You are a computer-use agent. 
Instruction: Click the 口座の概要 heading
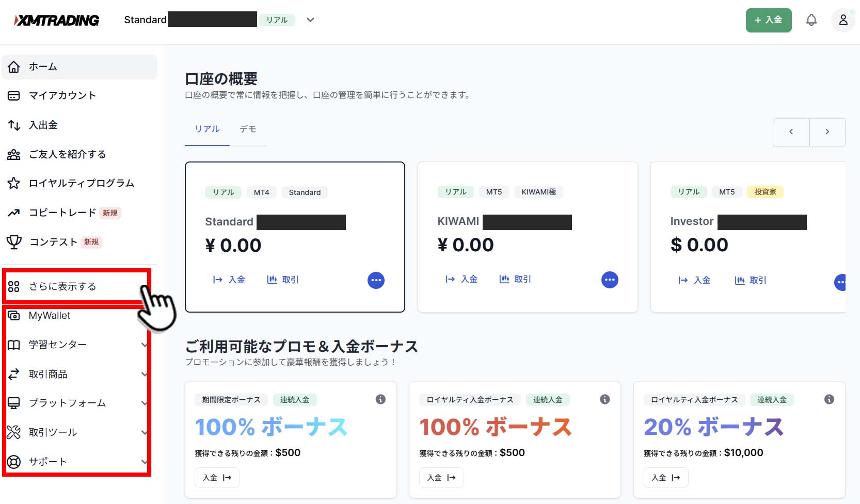[x=221, y=79]
